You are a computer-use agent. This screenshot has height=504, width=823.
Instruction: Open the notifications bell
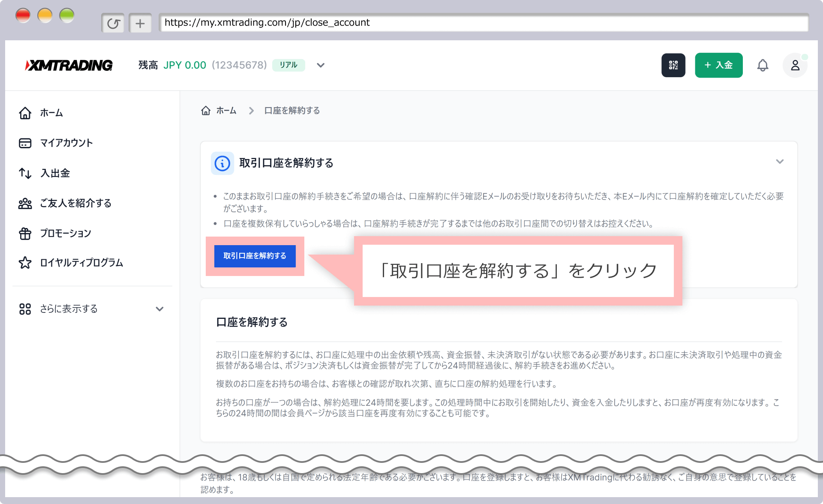pyautogui.click(x=763, y=65)
